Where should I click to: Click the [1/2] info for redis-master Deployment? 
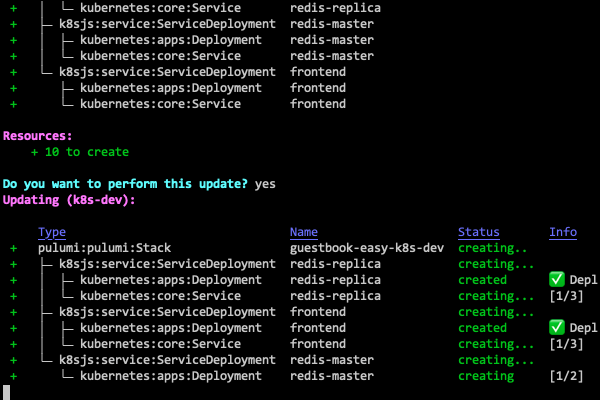click(566, 376)
